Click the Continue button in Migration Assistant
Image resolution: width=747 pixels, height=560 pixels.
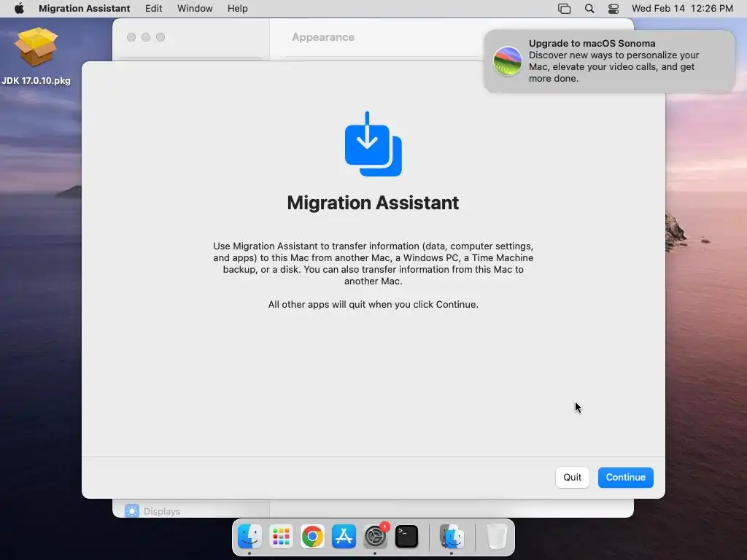[x=625, y=477]
